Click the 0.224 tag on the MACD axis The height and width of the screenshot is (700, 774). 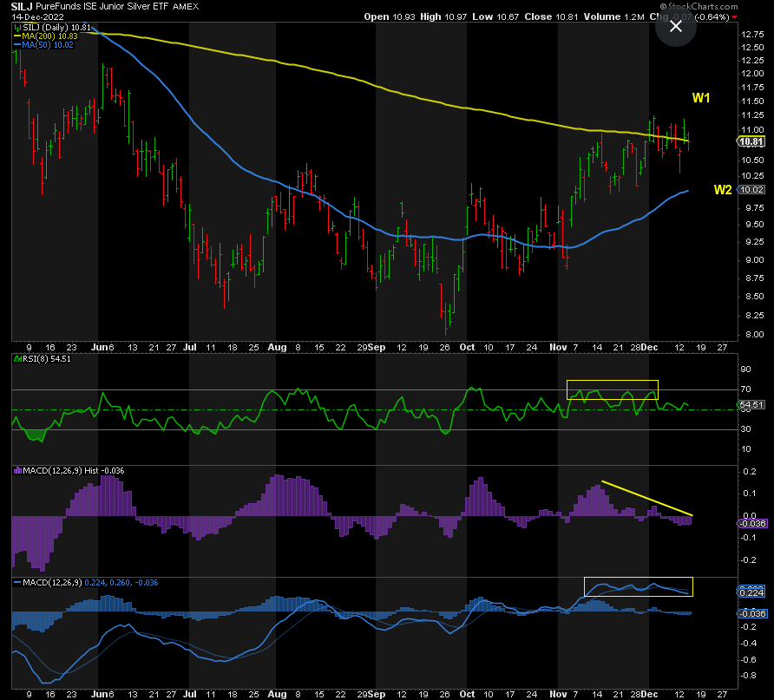coord(751,592)
